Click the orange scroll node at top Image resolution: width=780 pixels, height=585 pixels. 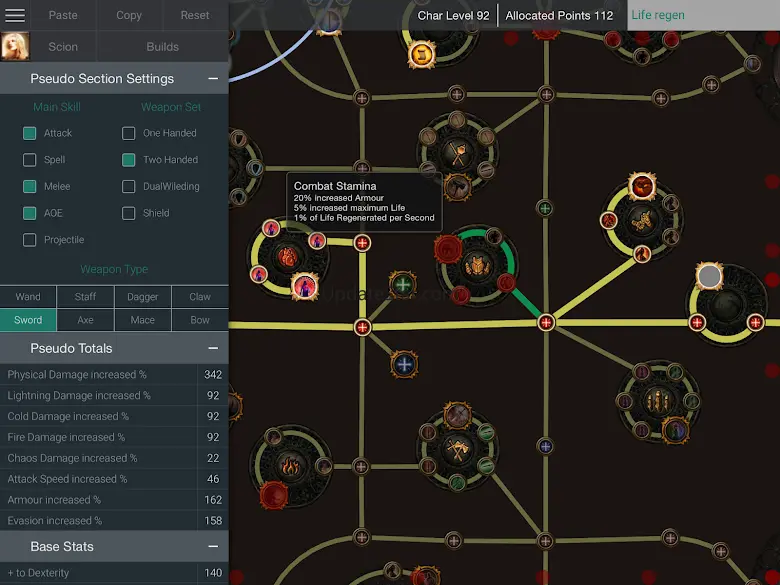[x=422, y=53]
